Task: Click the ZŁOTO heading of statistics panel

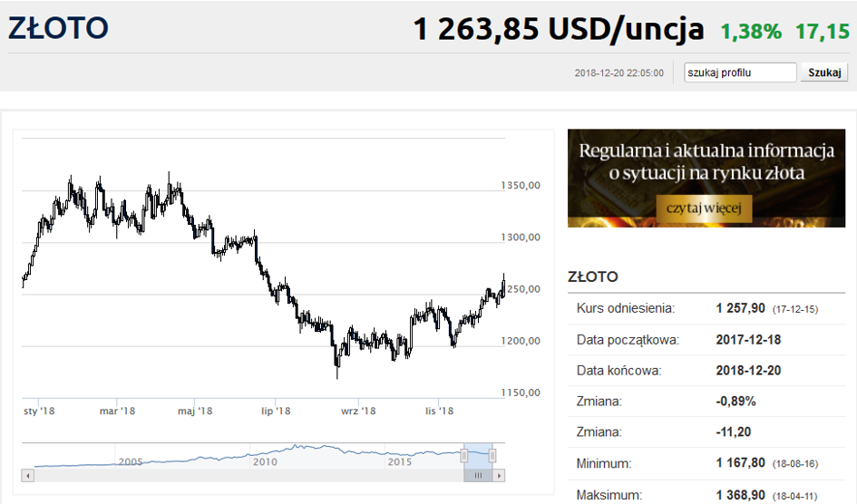Action: (x=593, y=276)
